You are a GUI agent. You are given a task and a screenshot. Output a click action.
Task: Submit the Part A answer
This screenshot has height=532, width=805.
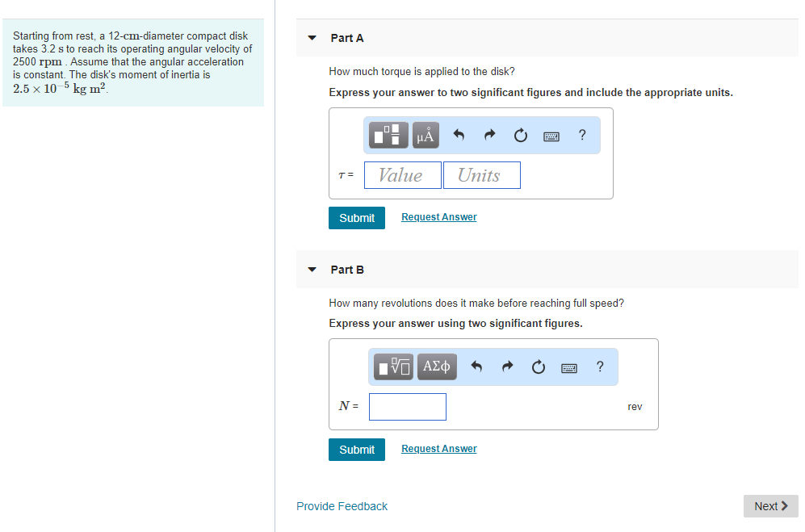(357, 218)
